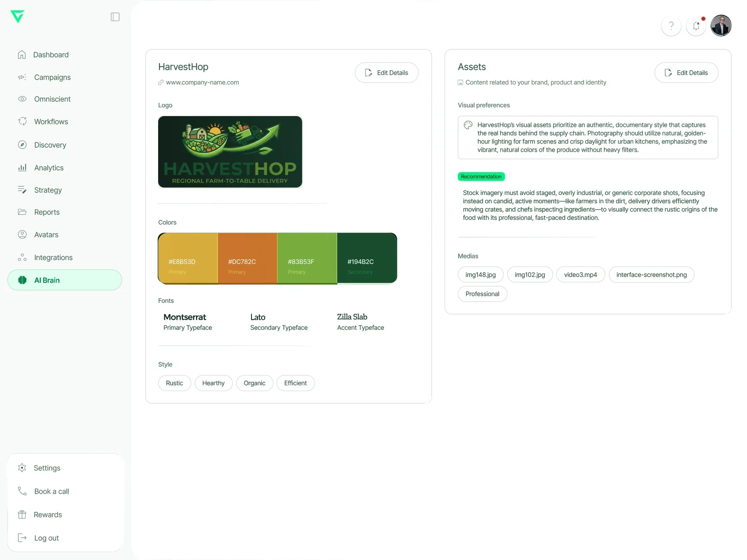
Task: Select the Efficient style tag
Action: (295, 383)
